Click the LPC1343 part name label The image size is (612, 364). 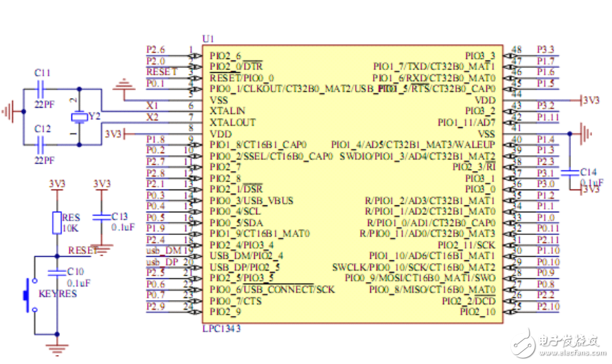221,328
